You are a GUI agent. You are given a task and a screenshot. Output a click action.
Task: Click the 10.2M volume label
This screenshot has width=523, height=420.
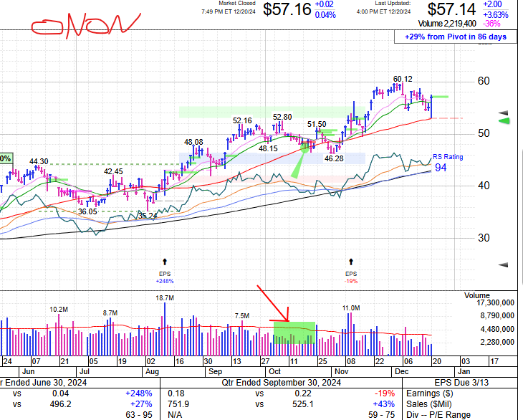pos(59,310)
